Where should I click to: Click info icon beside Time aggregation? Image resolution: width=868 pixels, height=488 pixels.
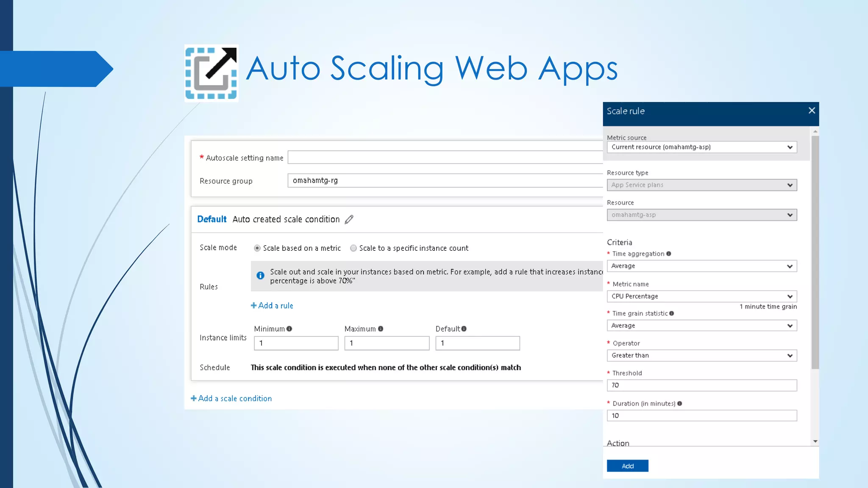[668, 254]
